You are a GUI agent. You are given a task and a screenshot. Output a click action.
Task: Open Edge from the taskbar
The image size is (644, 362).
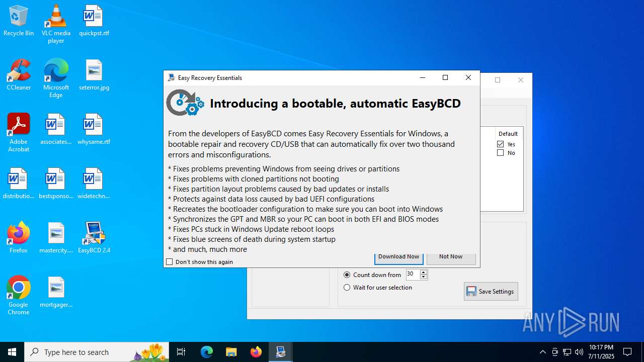click(x=207, y=352)
